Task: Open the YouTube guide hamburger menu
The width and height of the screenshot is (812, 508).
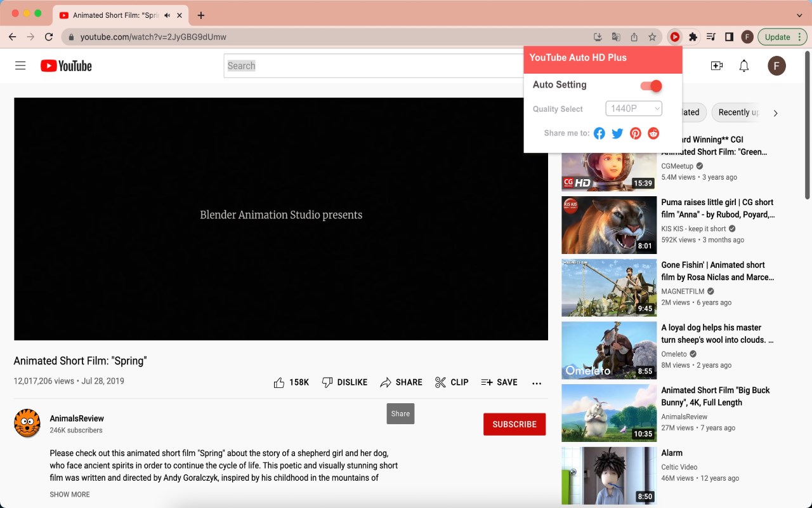Action: [x=20, y=65]
